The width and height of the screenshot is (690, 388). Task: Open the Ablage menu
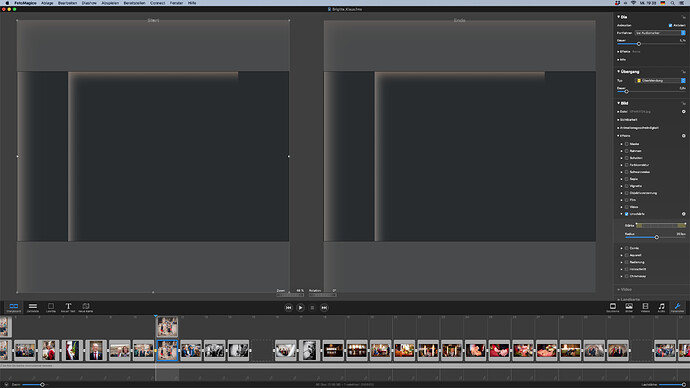coord(47,3)
